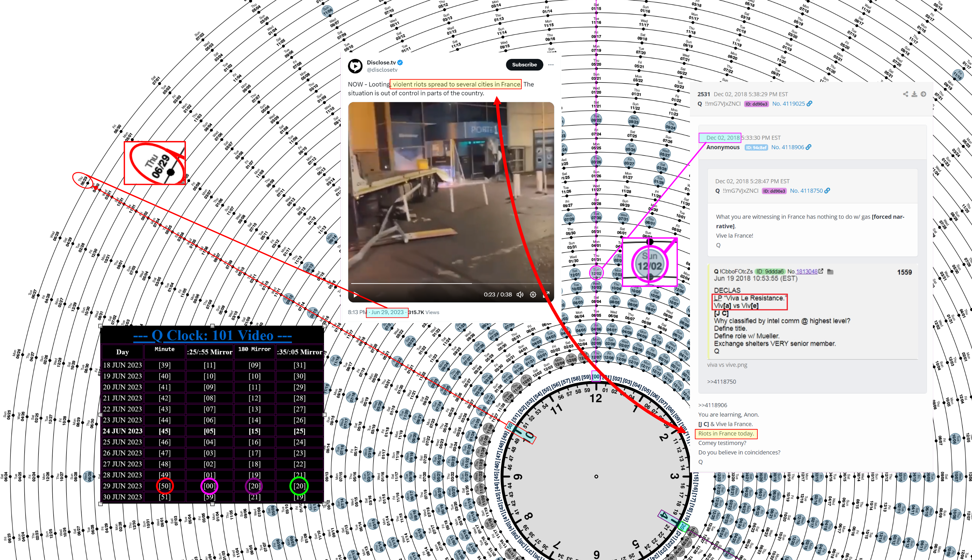Open the three-dot more menu on the tweet

(x=551, y=65)
